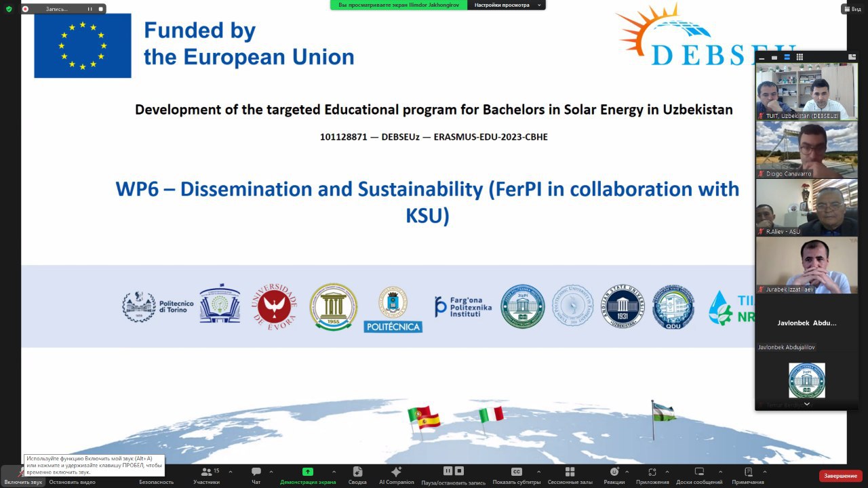This screenshot has height=488, width=868.
Task: Click the green encryption shield icon
Action: [9, 9]
